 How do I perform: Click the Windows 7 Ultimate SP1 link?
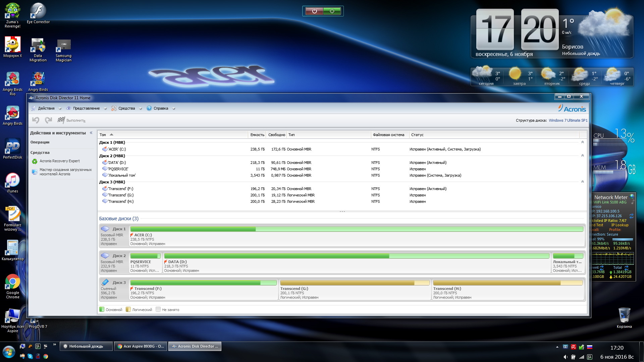coord(568,120)
